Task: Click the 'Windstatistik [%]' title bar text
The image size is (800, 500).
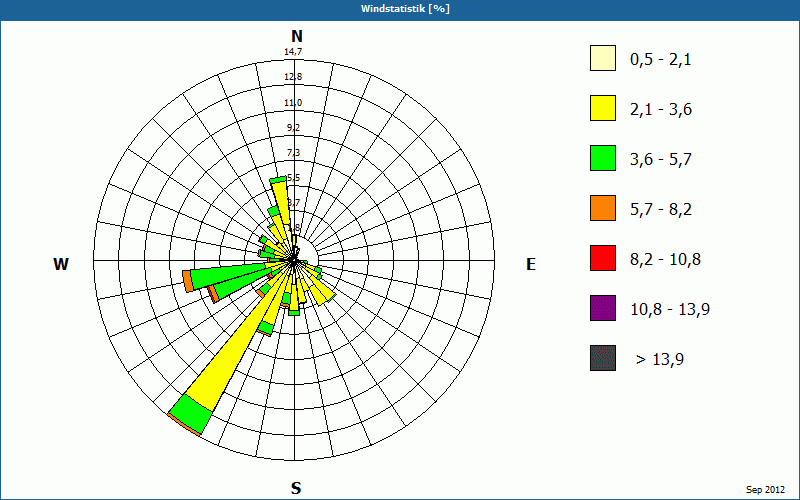Action: 405,9
